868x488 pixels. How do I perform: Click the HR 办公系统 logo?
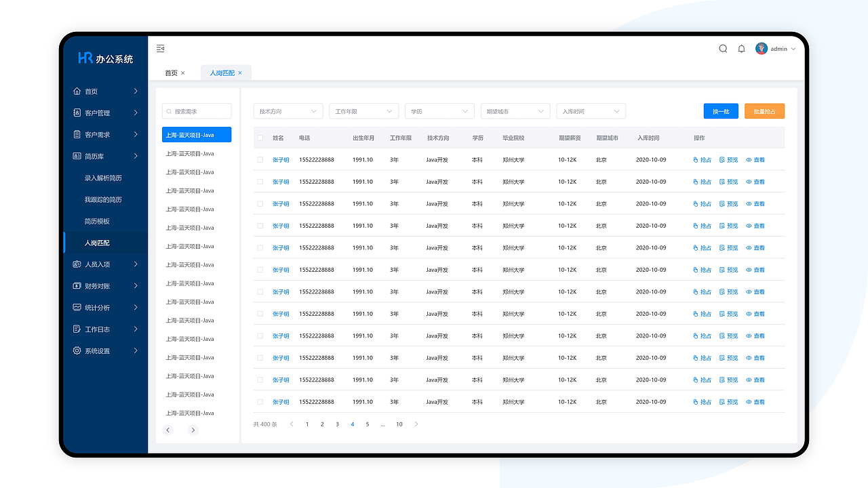(x=106, y=58)
